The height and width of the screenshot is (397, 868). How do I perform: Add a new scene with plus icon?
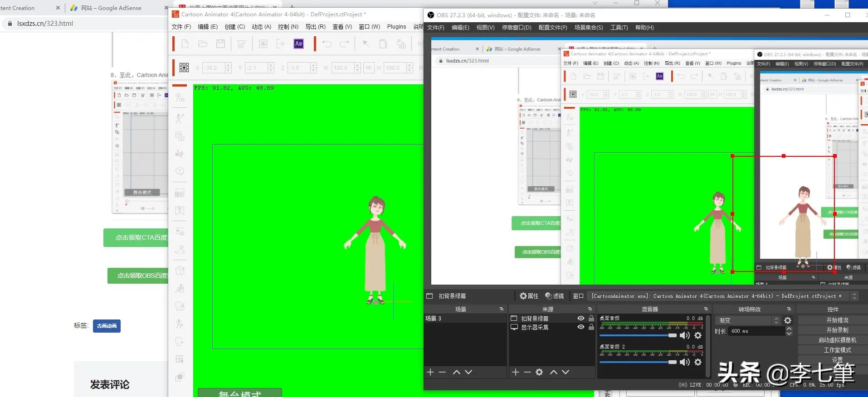430,372
